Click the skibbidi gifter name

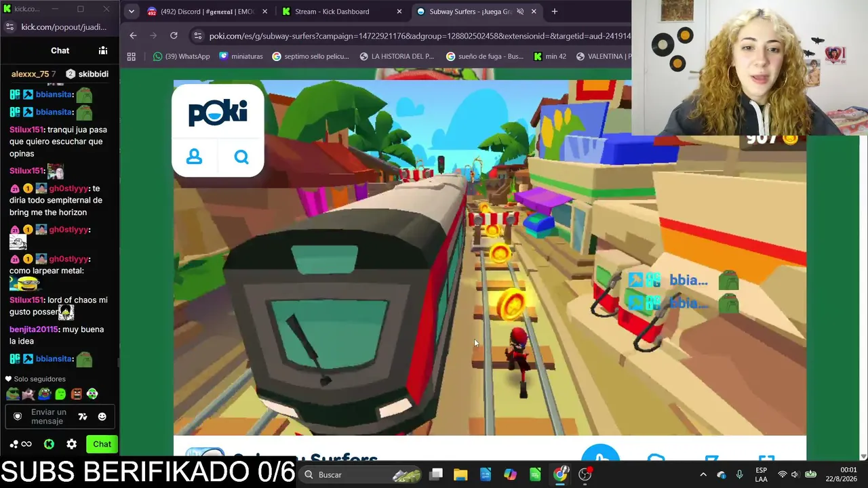tap(93, 74)
